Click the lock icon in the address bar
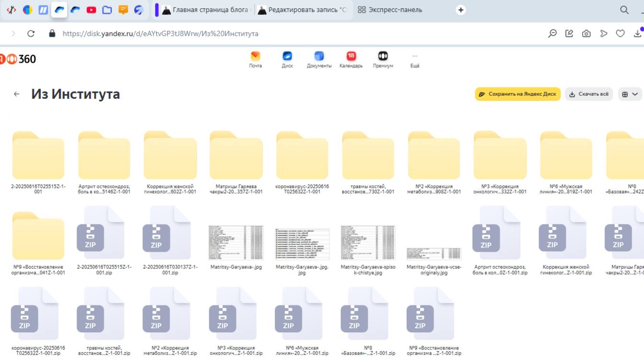The image size is (644, 362). 52,34
